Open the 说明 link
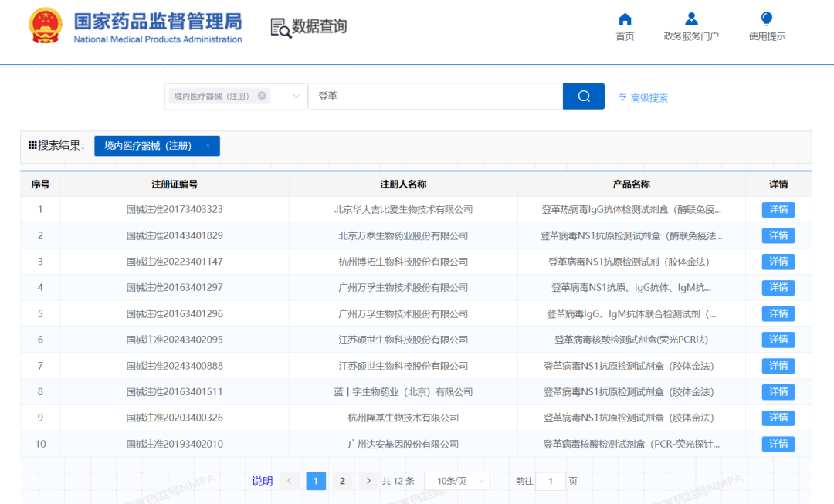The height and width of the screenshot is (504, 834). (263, 481)
